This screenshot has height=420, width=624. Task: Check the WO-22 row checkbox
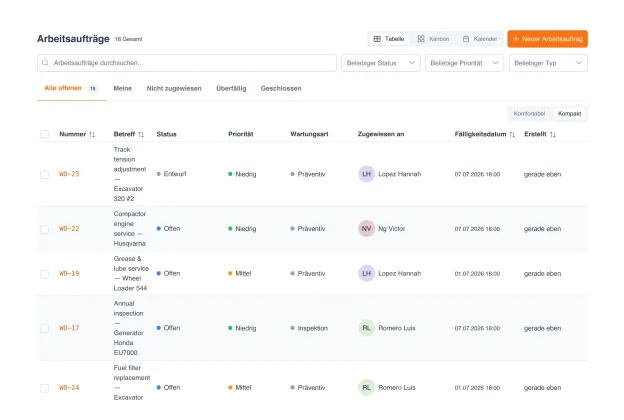(x=45, y=229)
